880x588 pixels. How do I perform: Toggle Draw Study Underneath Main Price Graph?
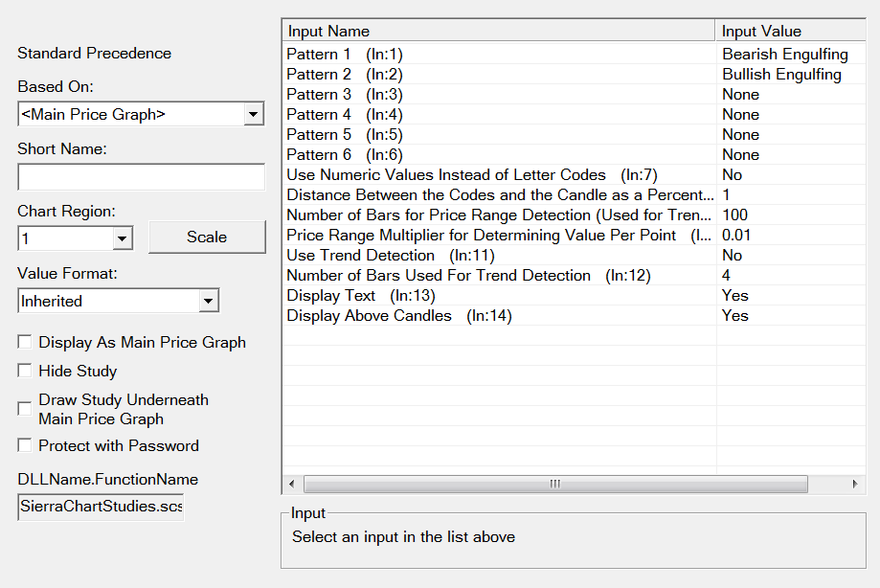(25, 409)
